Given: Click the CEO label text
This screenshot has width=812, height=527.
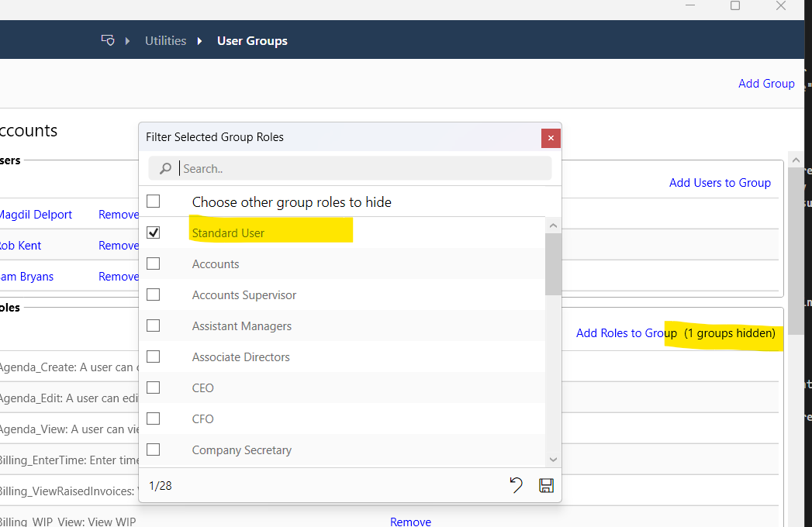Looking at the screenshot, I should pos(203,387).
